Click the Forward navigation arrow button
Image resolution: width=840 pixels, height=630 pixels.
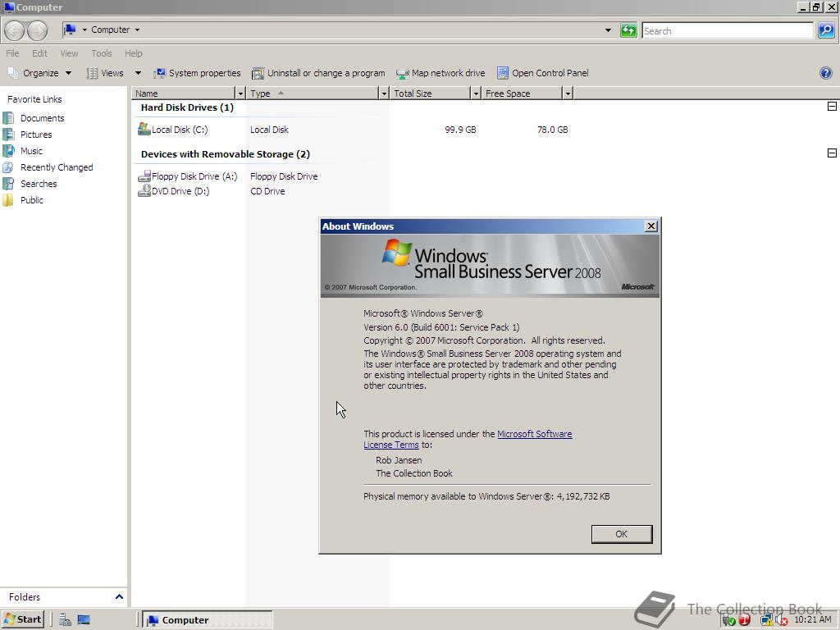click(x=37, y=30)
